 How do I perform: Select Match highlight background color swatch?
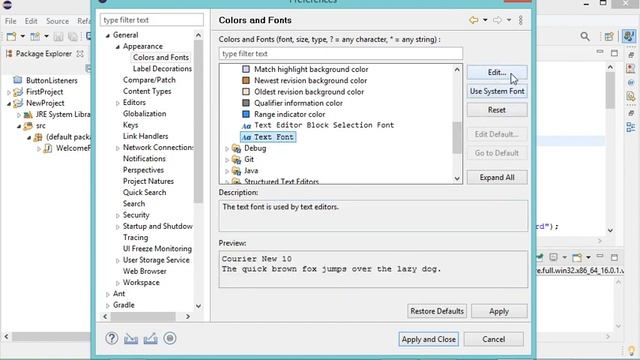pyautogui.click(x=246, y=69)
